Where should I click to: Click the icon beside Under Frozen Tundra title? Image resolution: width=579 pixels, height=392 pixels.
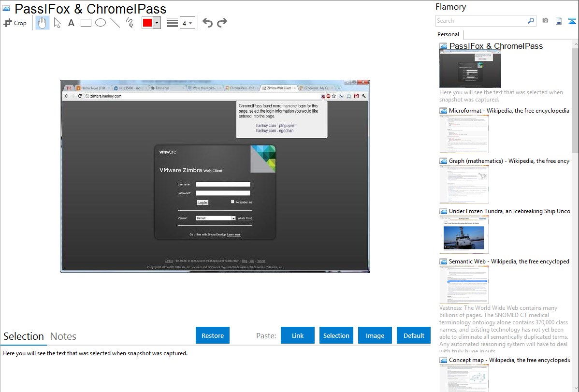click(443, 211)
